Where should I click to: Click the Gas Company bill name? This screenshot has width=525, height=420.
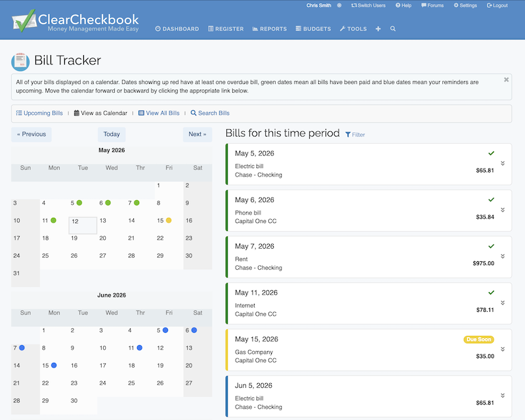click(x=254, y=352)
